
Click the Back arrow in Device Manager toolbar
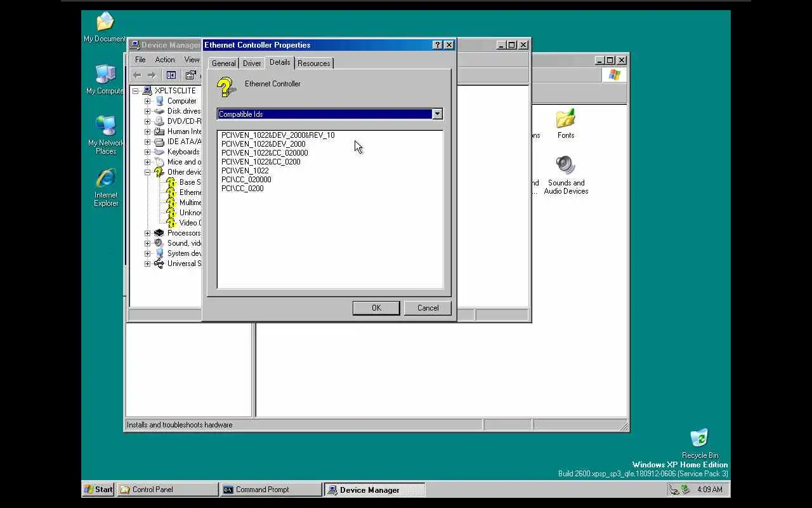click(137, 75)
